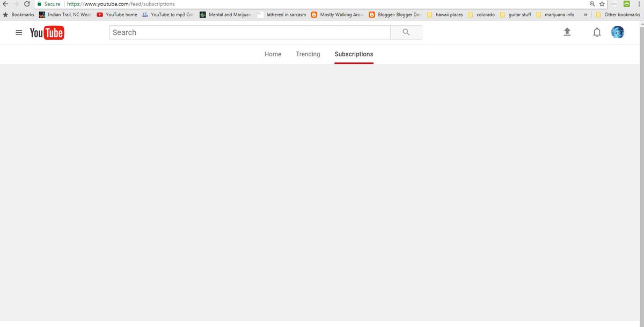This screenshot has width=644, height=327.
Task: Go to the Home tab
Action: point(273,54)
